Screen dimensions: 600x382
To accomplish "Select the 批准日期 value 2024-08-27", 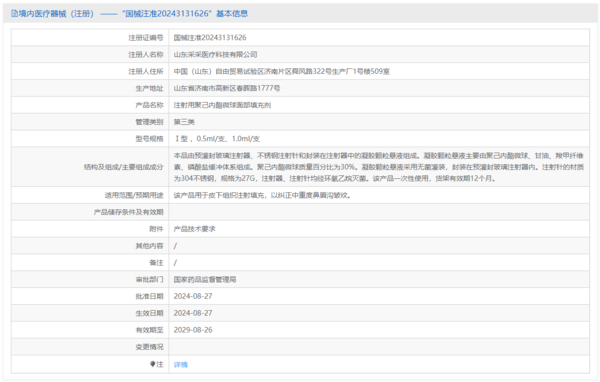I will pyautogui.click(x=193, y=296).
